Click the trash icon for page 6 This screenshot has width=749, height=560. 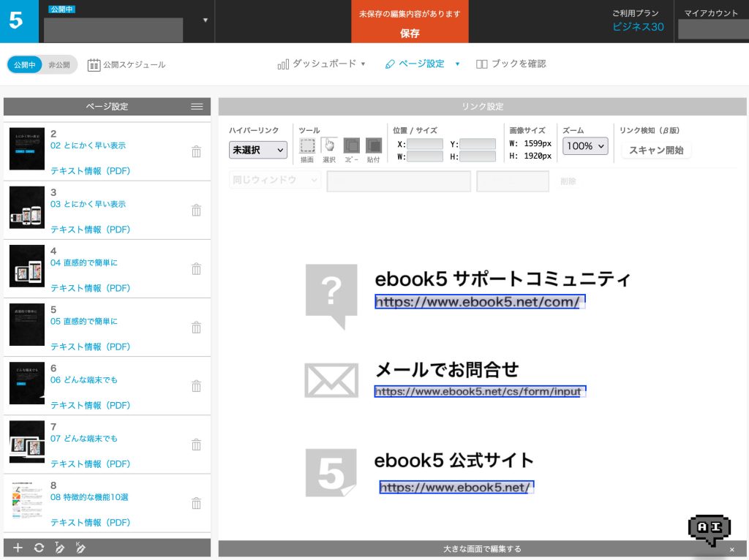pos(196,386)
